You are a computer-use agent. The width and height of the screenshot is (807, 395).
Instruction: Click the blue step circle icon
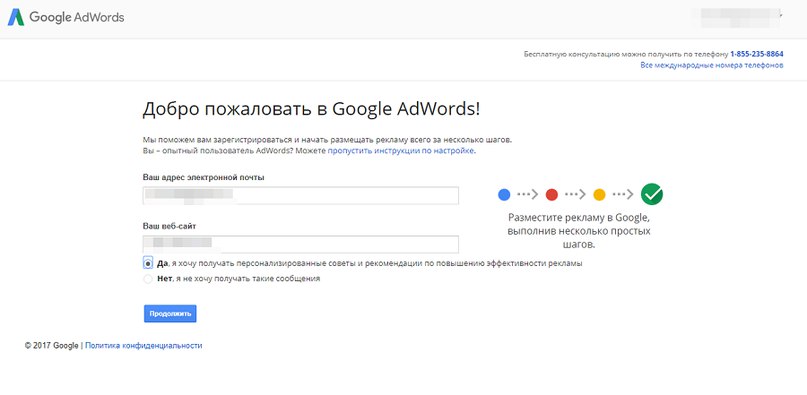504,195
